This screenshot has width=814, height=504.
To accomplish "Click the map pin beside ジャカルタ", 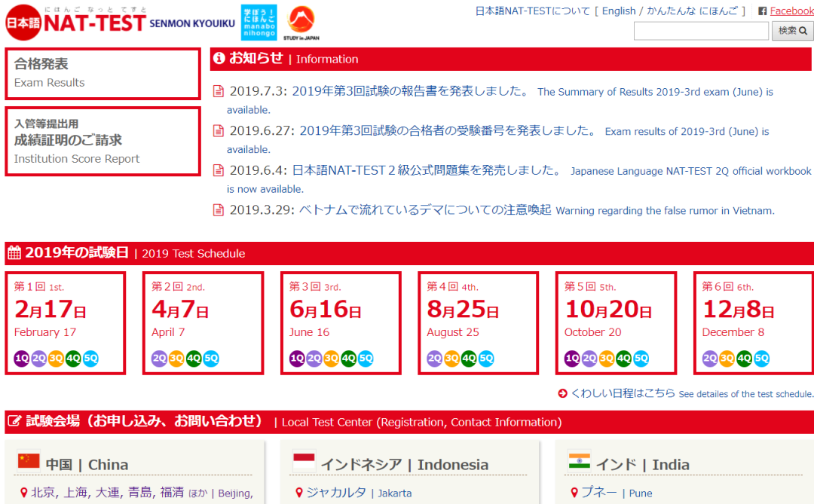I will (x=298, y=493).
